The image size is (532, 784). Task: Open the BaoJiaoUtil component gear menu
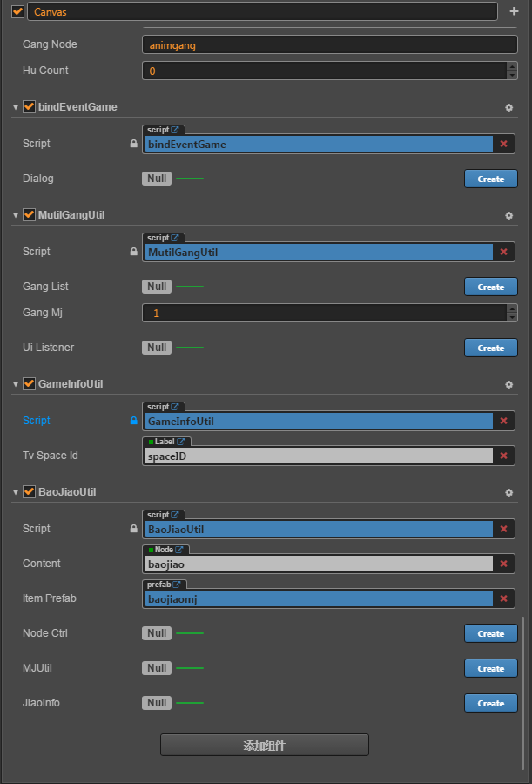509,492
